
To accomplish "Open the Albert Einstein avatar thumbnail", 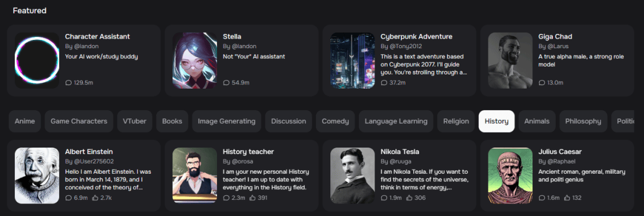I will (x=37, y=176).
